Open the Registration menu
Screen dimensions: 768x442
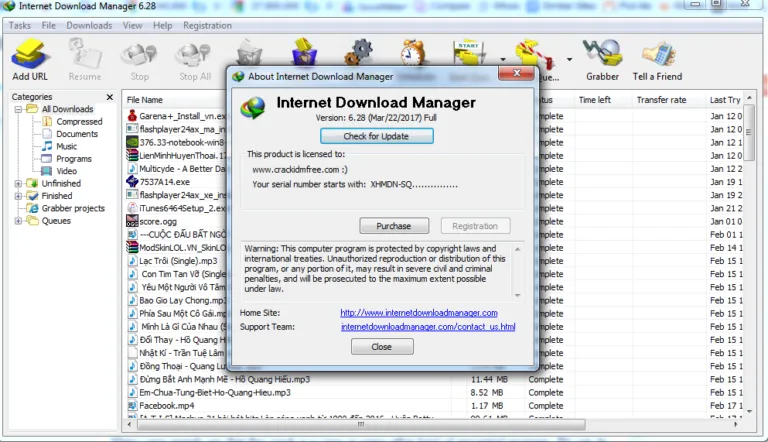(207, 25)
